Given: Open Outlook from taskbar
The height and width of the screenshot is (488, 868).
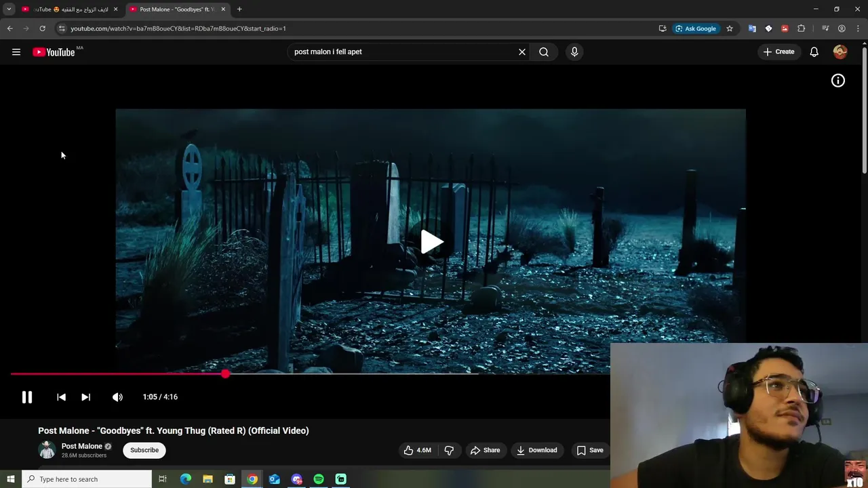Looking at the screenshot, I should point(274,479).
